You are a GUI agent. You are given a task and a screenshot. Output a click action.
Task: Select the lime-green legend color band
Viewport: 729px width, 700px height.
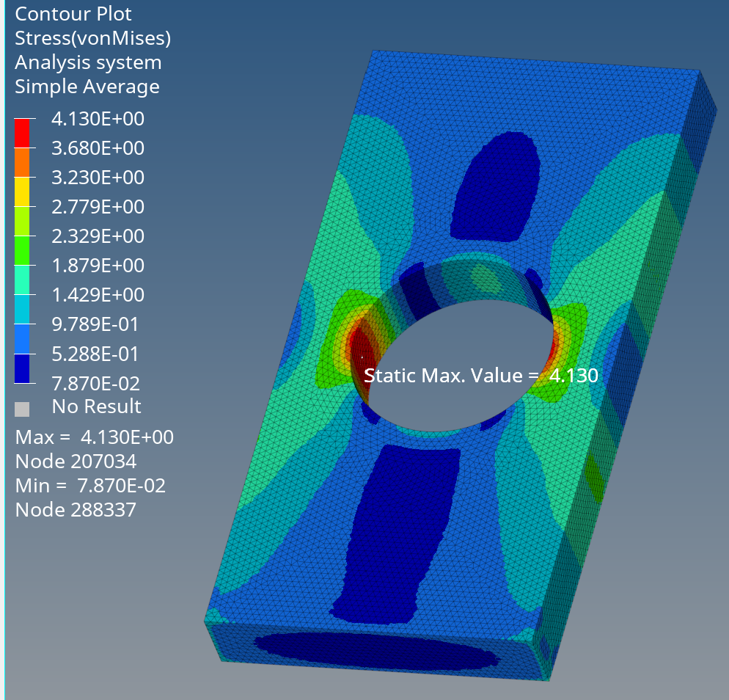(x=22, y=221)
